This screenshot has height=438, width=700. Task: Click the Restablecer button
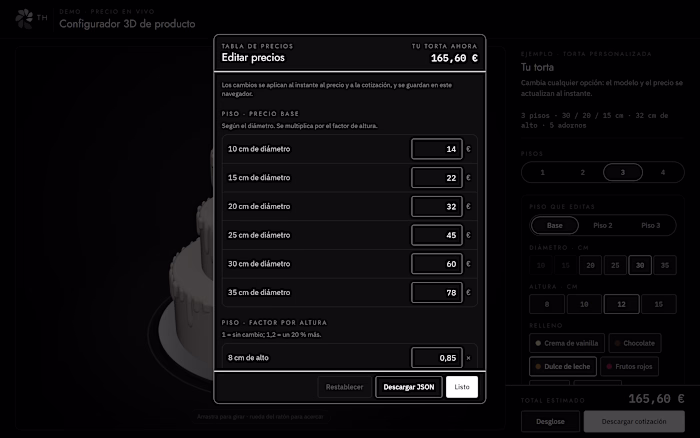(344, 387)
